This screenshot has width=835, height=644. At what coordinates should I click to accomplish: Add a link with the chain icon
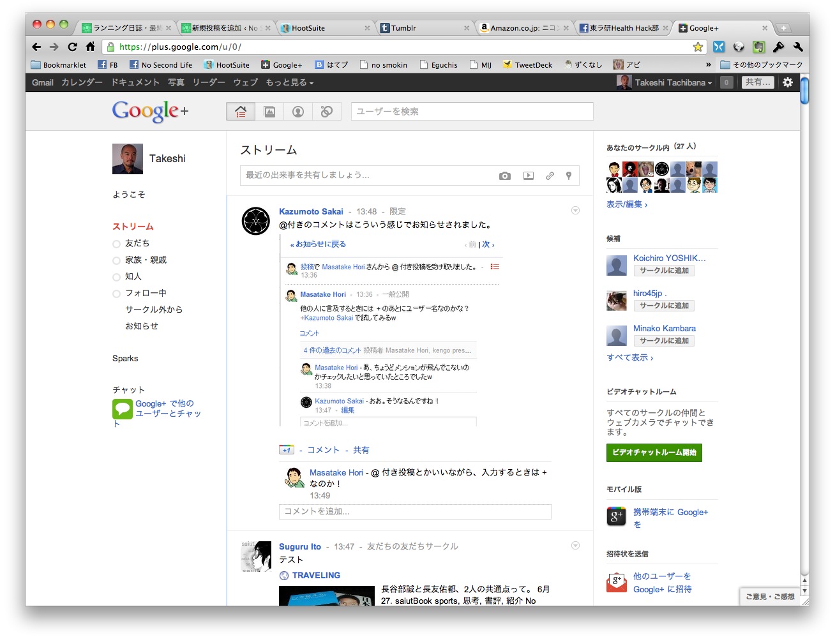(x=550, y=176)
